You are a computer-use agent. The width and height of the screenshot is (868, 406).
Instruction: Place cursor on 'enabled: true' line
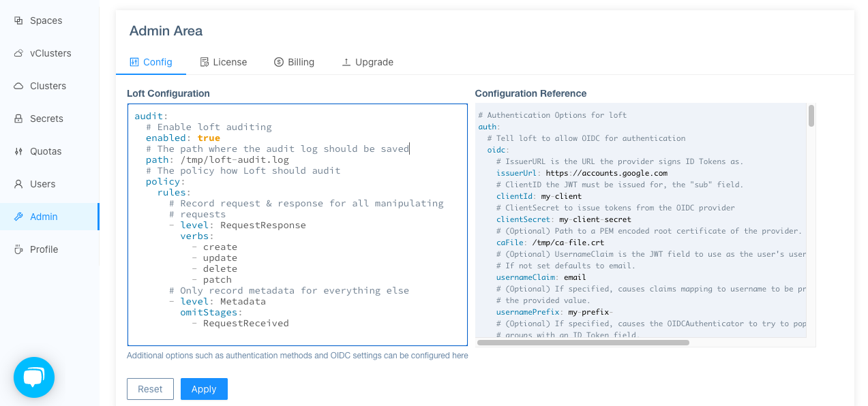(183, 138)
